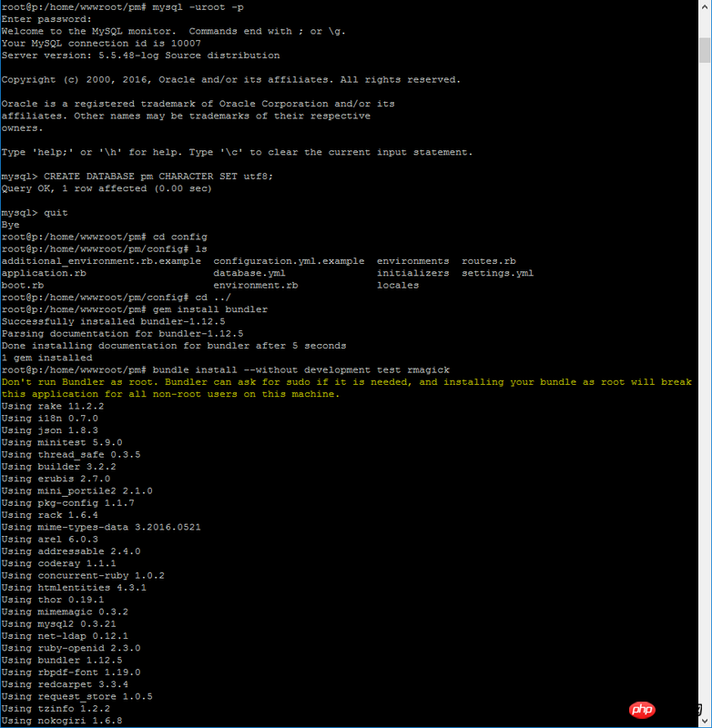Click the 'Using coderay 1.1.1' line

pos(59,563)
